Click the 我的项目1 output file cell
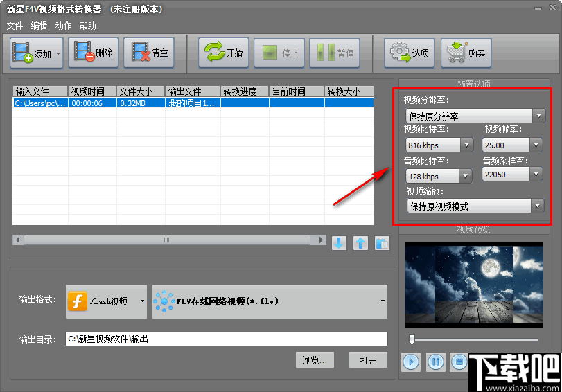The image size is (562, 392). [193, 103]
